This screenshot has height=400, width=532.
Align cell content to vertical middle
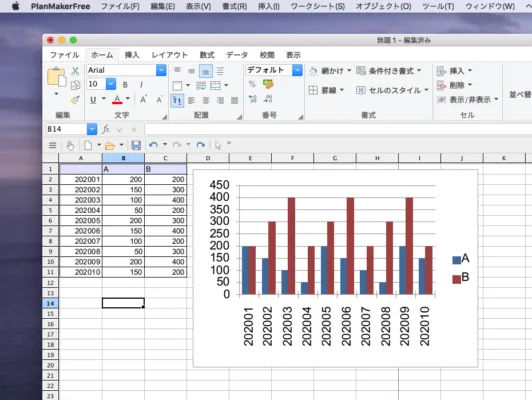[x=192, y=71]
